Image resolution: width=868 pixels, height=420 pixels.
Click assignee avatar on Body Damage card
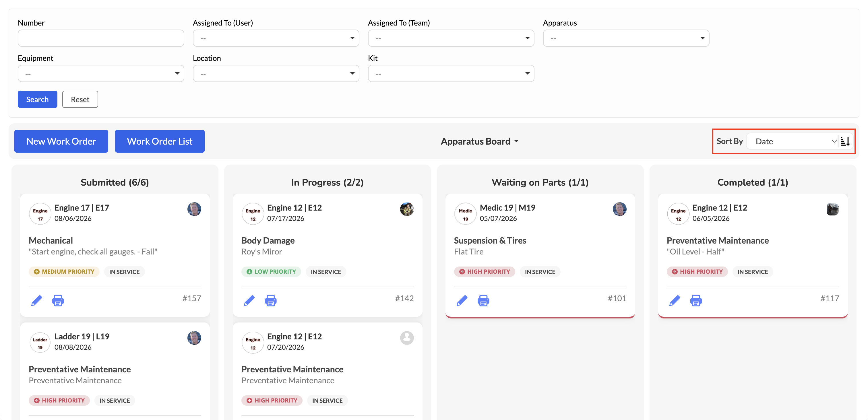tap(407, 209)
